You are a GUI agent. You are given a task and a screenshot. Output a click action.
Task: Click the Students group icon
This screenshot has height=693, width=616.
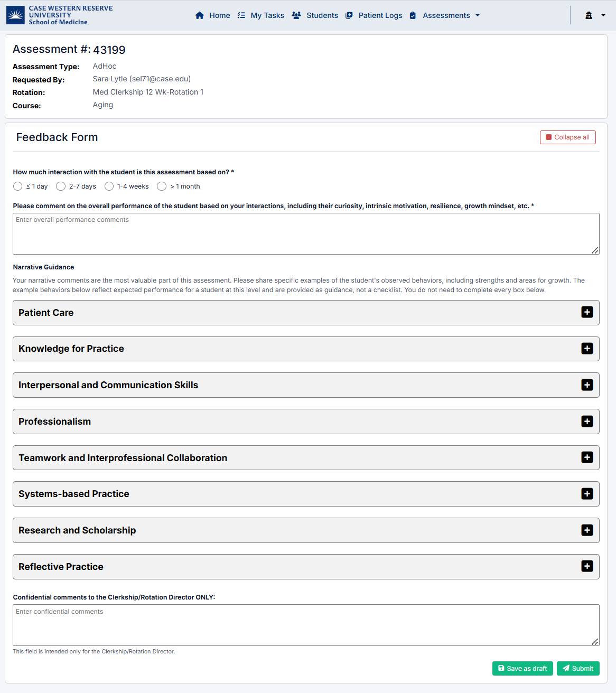(296, 15)
